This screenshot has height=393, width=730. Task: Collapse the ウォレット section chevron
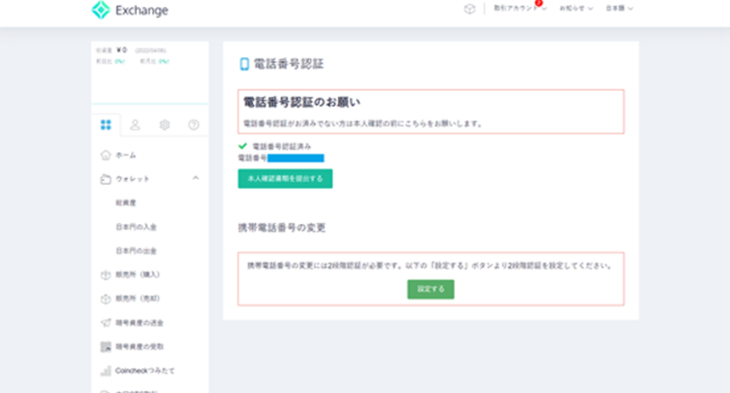(x=196, y=178)
